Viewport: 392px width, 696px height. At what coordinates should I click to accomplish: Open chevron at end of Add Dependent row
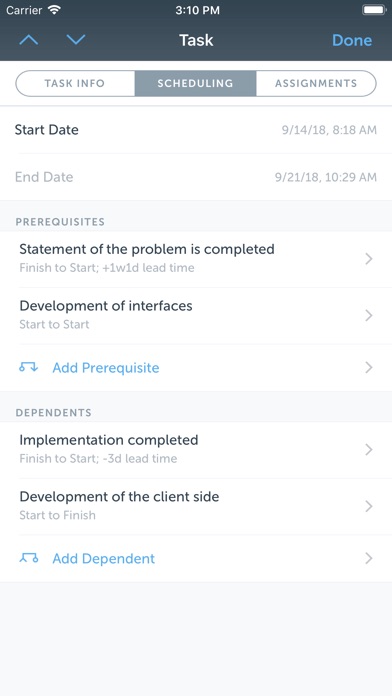tap(368, 558)
